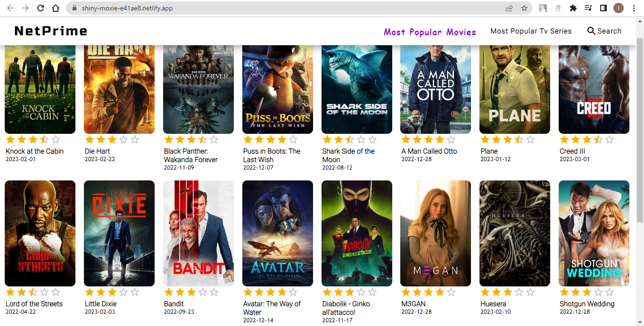Open the extensions puzzle icon

point(573,8)
